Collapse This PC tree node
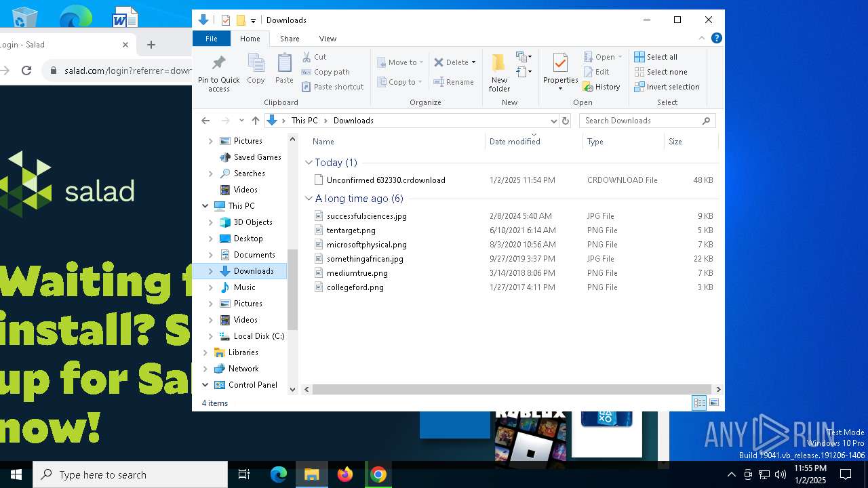 [x=205, y=206]
